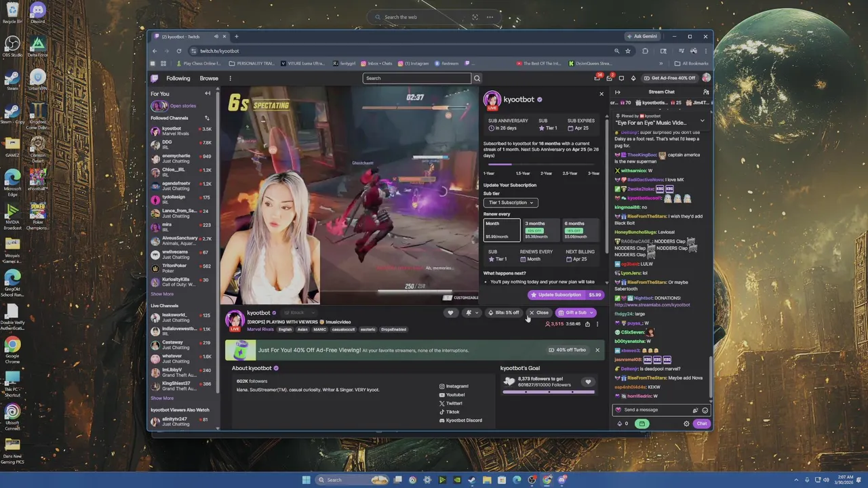Open the Discord desktop shortcut
Image resolution: width=868 pixels, height=488 pixels.
[x=37, y=12]
